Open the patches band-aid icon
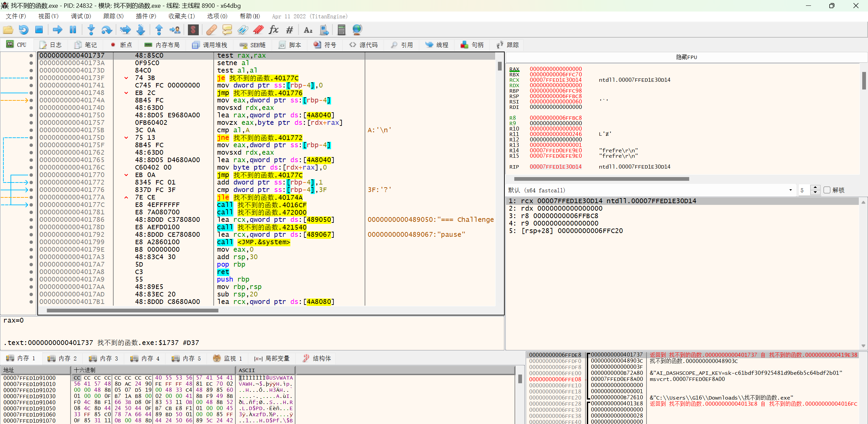Screen dimensions: 868x424 click(211, 30)
